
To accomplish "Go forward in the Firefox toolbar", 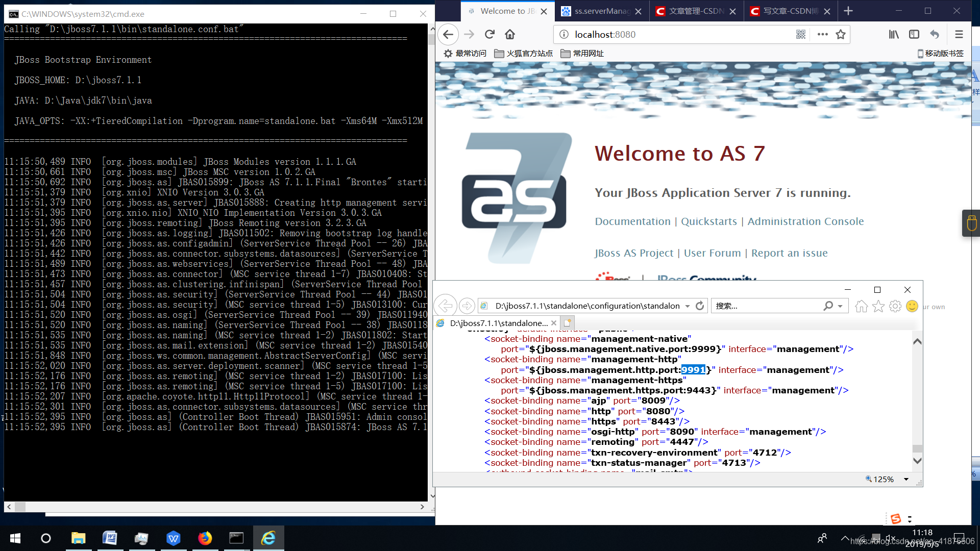I will coord(469,34).
